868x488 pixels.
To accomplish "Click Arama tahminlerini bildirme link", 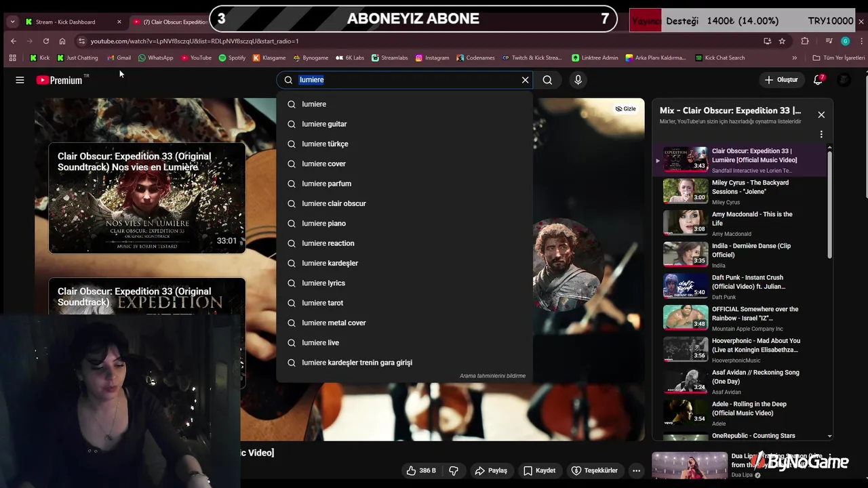I will tap(492, 375).
